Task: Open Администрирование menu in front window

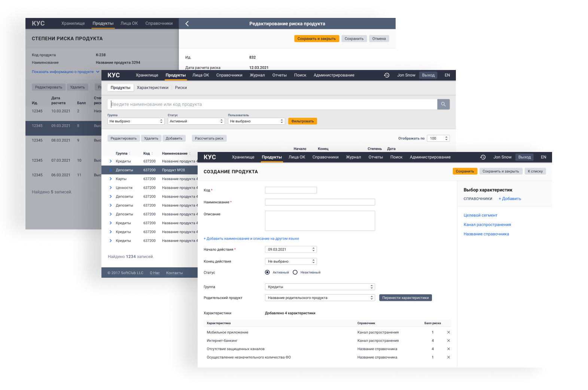Action: click(x=430, y=157)
